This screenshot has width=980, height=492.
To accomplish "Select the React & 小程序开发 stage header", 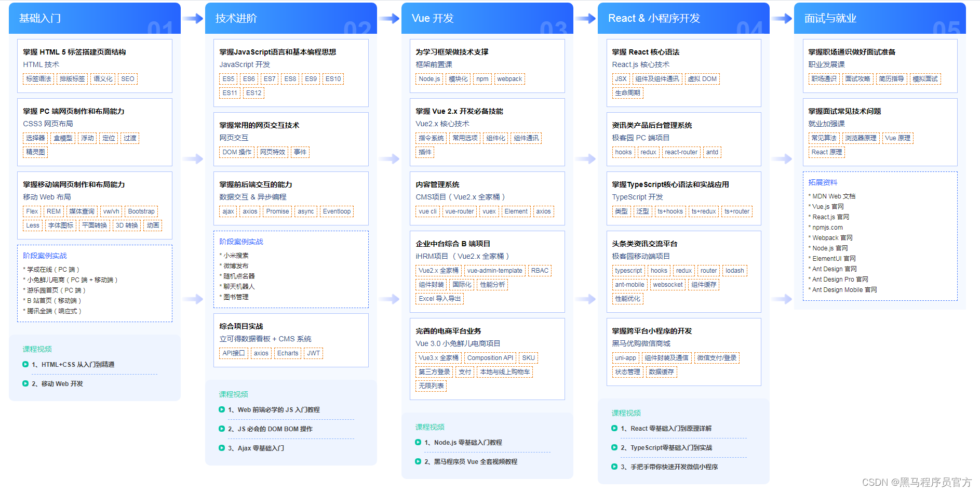I will point(683,18).
